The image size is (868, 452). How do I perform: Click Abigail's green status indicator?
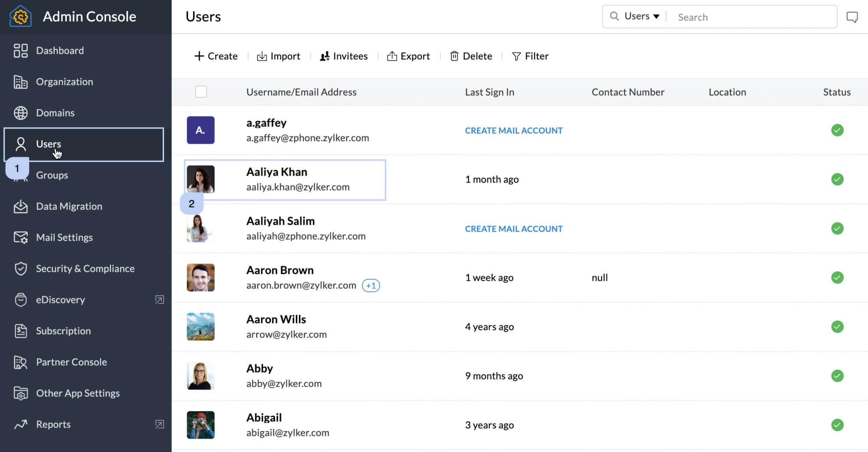[837, 425]
